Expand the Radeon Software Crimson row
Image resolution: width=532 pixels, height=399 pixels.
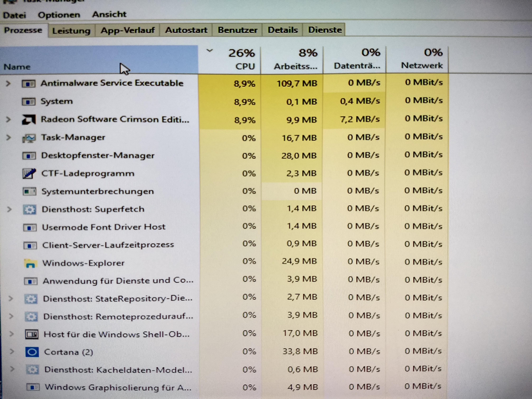coord(8,119)
